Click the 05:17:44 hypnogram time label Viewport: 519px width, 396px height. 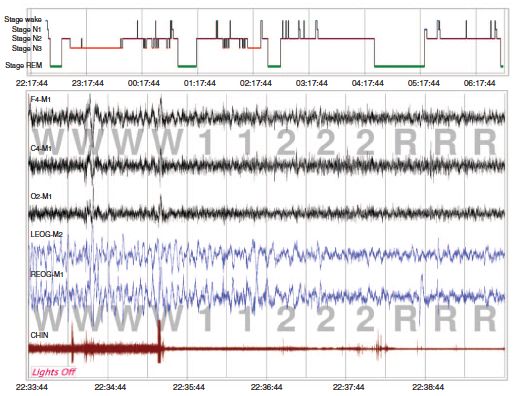424,83
